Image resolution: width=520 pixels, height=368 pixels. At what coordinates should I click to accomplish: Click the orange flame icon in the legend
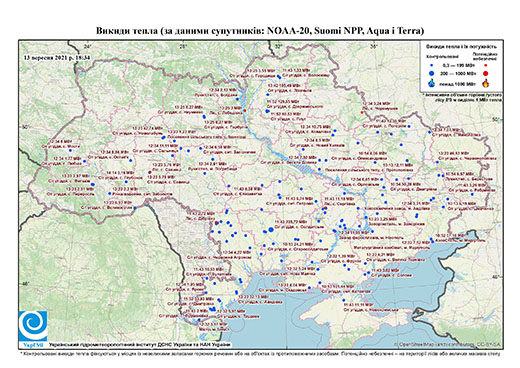[x=486, y=83]
